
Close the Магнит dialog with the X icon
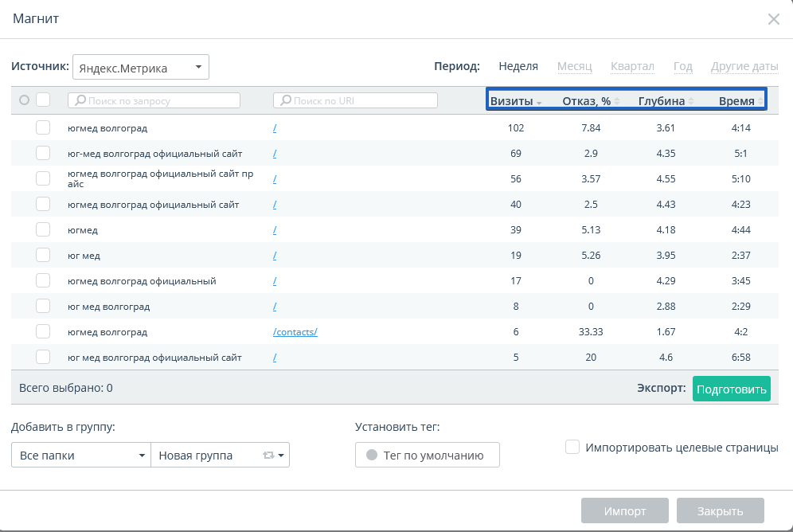773,19
